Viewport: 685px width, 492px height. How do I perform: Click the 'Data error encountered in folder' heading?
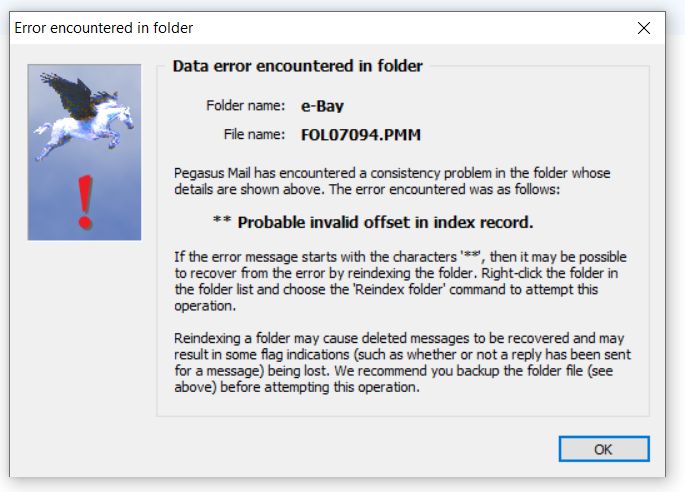coord(297,66)
